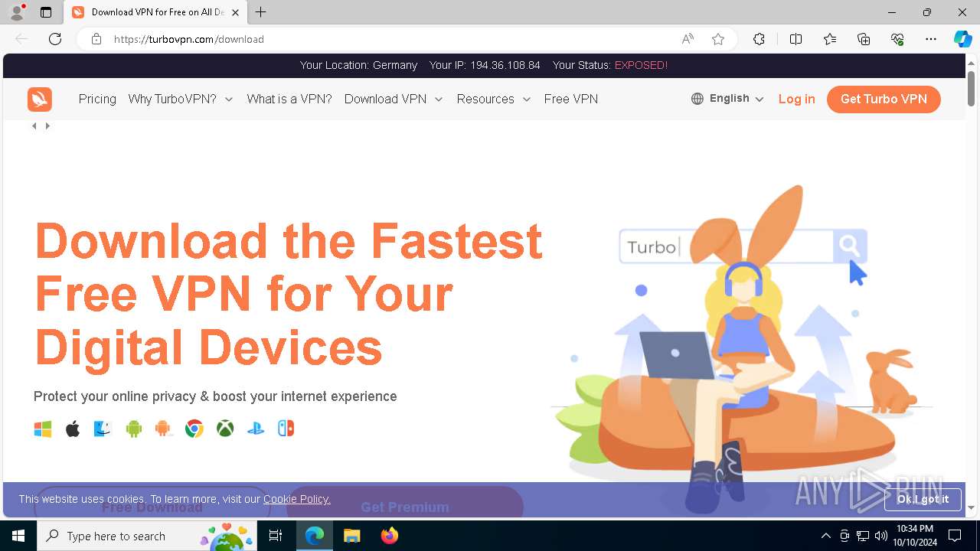Click the green Android platform icon
Viewport: 980px width, 551px height.
tap(134, 429)
